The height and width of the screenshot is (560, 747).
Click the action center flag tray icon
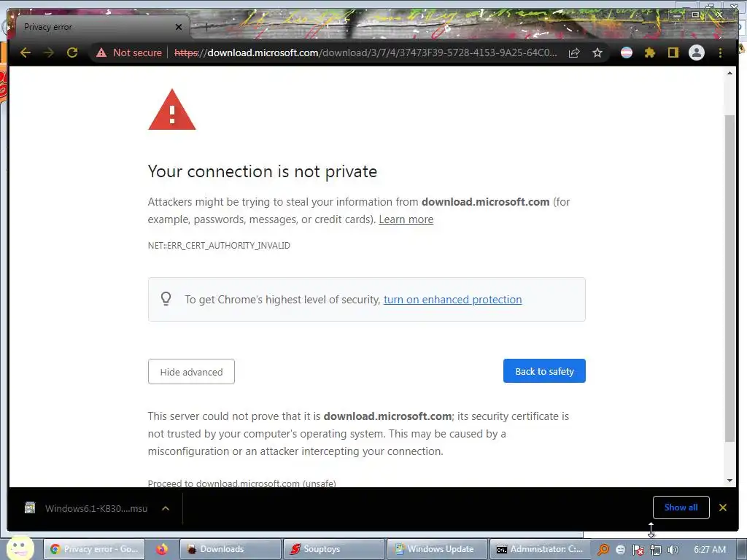click(x=638, y=550)
